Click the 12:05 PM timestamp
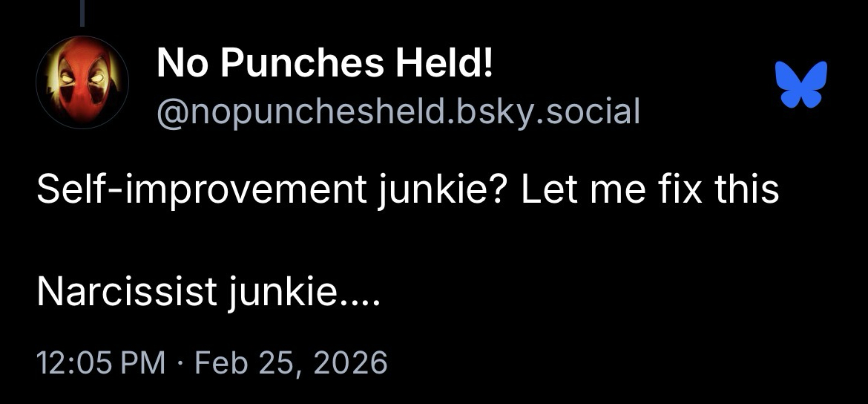 101,363
